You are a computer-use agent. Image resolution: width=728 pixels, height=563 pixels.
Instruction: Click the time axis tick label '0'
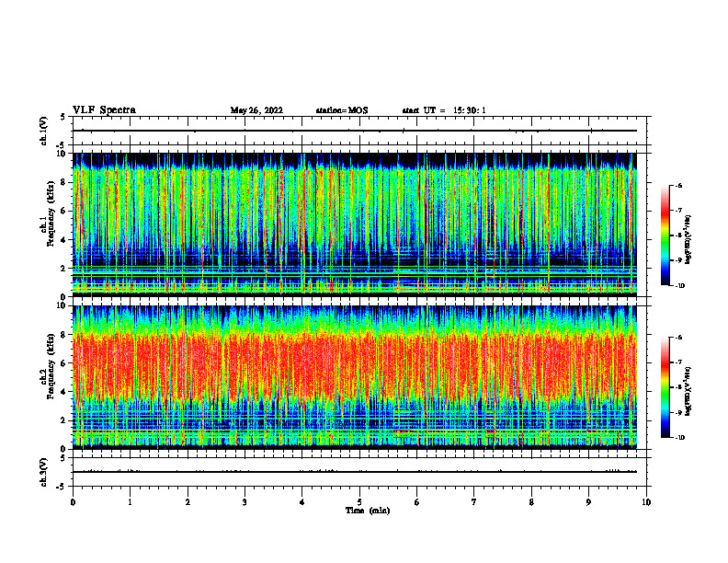[73, 502]
